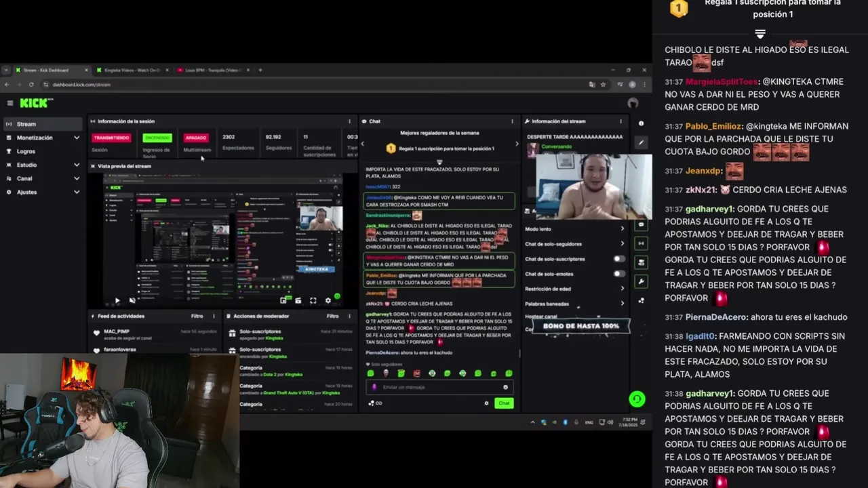Go to previous gifters leaderboard slide
The image size is (868, 488).
click(x=363, y=144)
